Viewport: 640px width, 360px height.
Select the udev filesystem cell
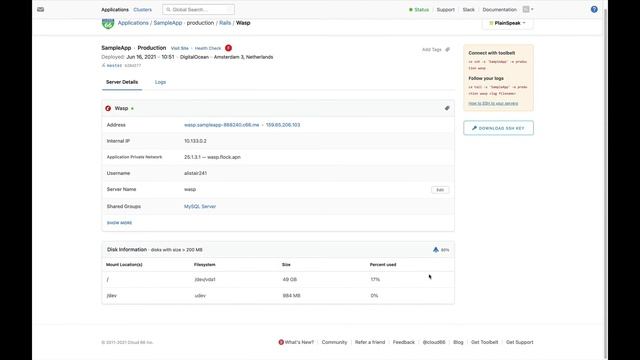(x=200, y=296)
